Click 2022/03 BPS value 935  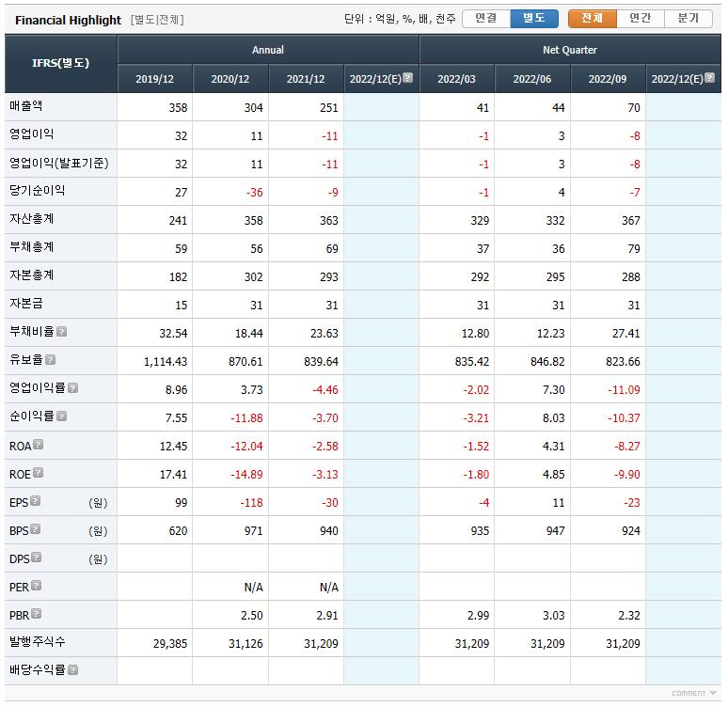coord(480,530)
